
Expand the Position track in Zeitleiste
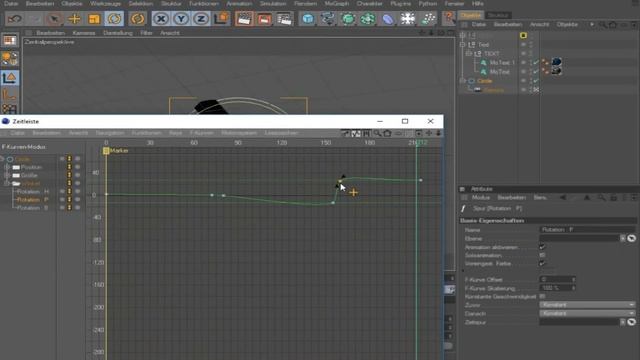click(x=7, y=167)
